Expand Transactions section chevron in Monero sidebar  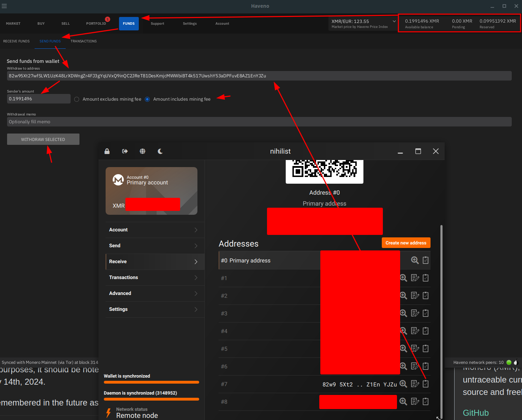pos(196,278)
